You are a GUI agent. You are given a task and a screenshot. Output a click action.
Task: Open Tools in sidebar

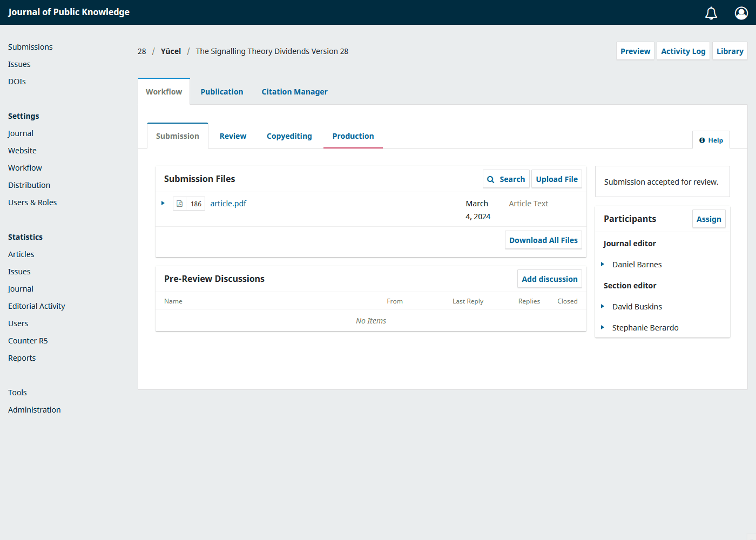pyautogui.click(x=17, y=393)
